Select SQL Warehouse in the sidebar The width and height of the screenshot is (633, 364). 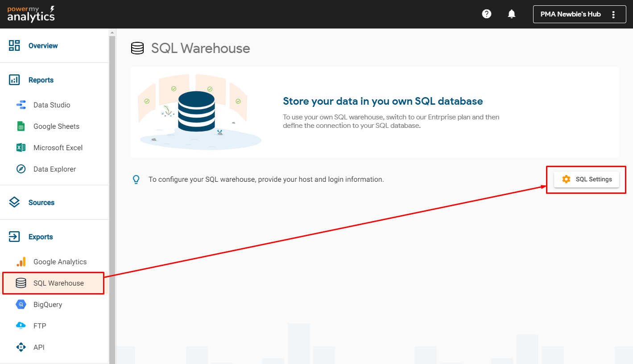58,283
